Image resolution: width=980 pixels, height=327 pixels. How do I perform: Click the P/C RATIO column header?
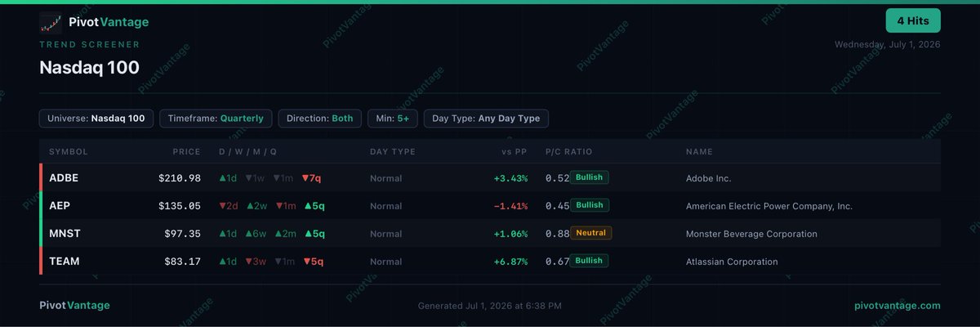568,152
